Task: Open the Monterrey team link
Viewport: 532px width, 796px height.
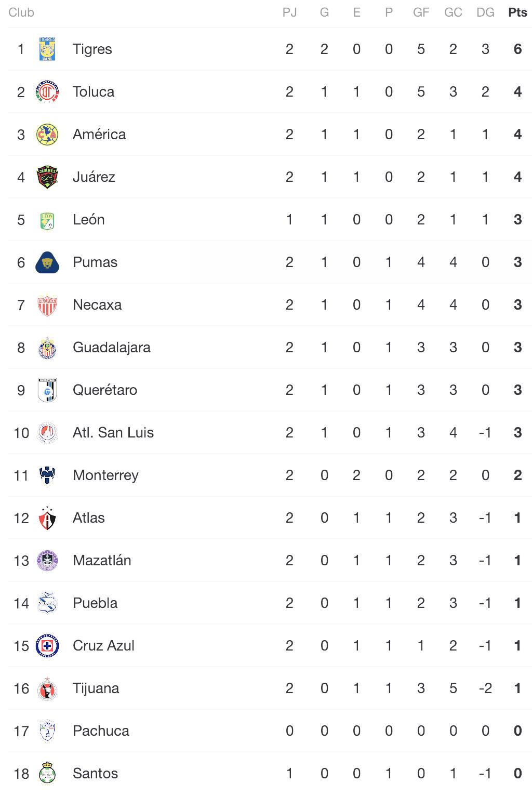Action: tap(105, 475)
